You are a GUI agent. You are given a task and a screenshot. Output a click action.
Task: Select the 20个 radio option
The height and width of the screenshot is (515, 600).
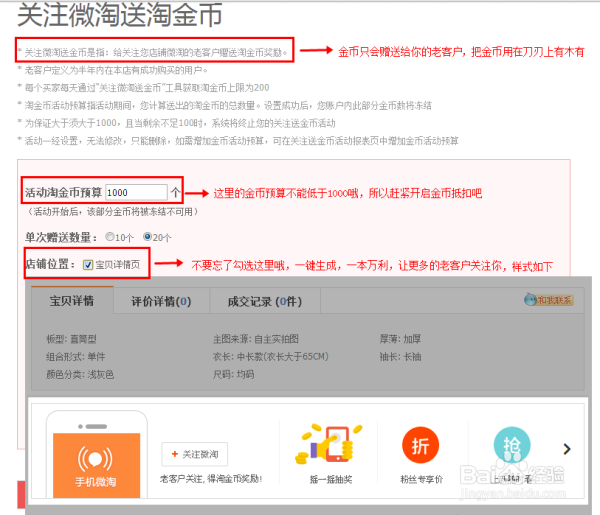click(147, 236)
